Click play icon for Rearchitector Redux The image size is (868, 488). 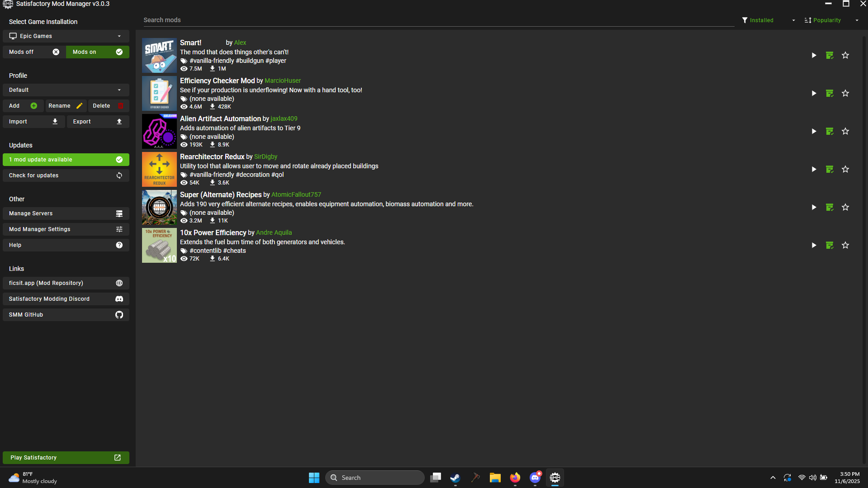814,169
